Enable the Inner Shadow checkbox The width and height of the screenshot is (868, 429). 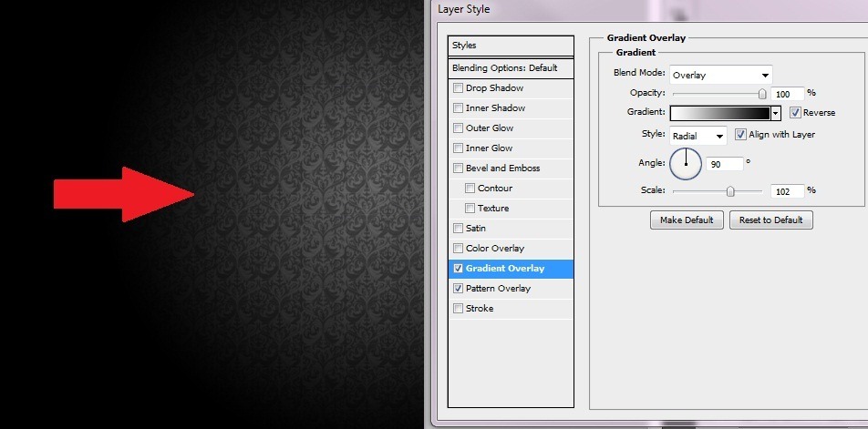(458, 107)
